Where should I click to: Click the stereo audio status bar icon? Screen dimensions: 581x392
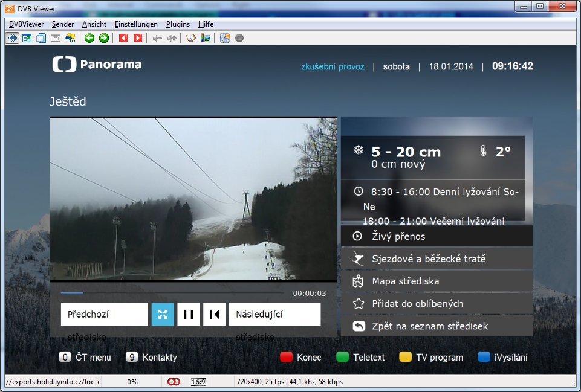click(x=174, y=382)
